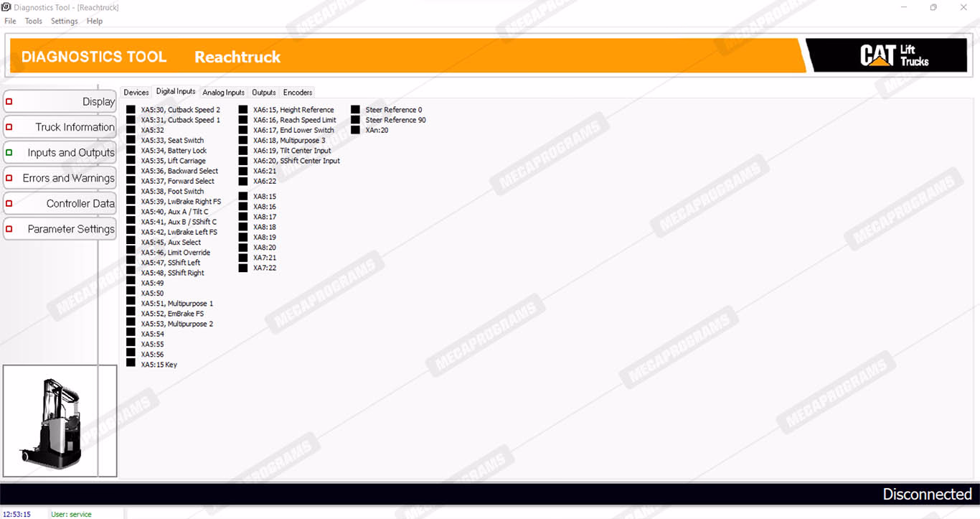Screen dimensions: 980x519
Task: Switch to the Outputs tab
Action: coord(264,93)
